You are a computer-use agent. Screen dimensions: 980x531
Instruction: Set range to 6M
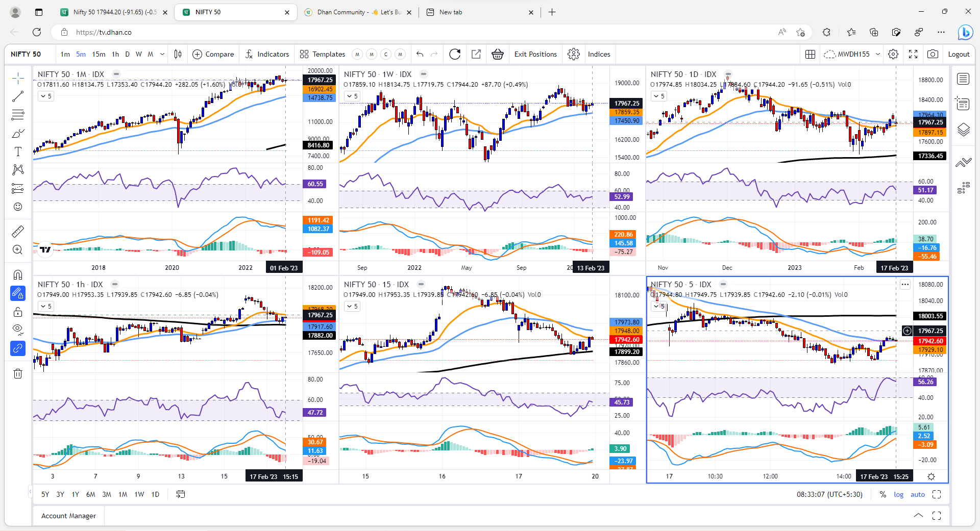(91, 494)
